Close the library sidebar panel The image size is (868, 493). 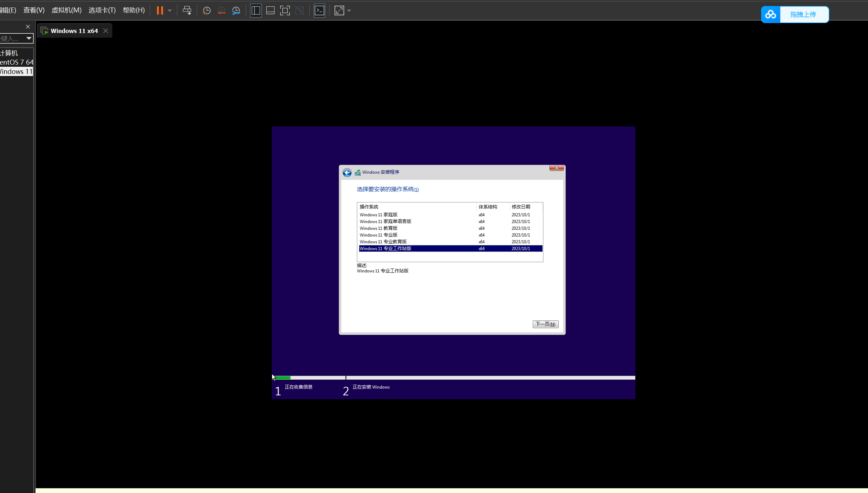click(28, 27)
